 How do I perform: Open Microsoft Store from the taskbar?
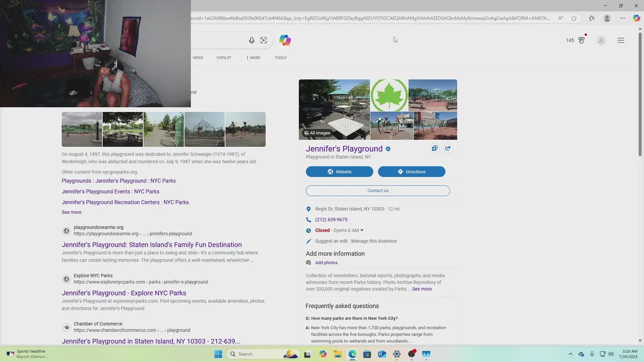tap(367, 354)
